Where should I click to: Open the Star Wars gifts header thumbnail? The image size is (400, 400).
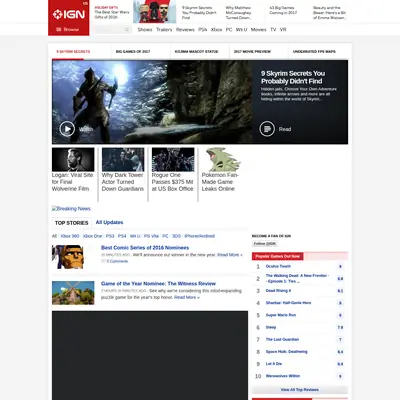tap(154, 12)
